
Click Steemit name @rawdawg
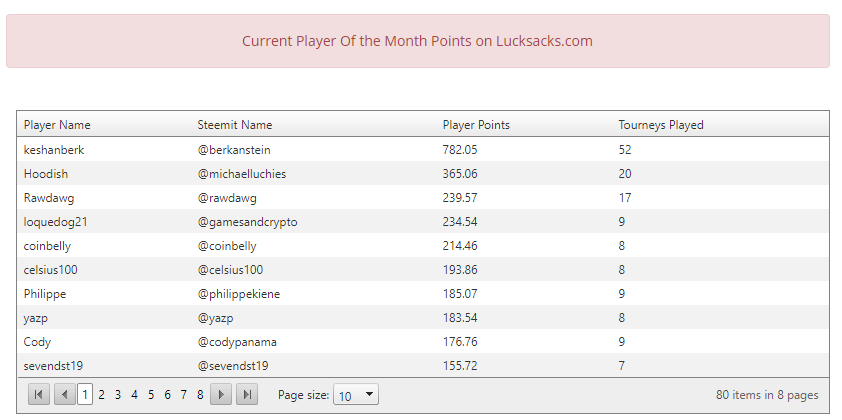tap(227, 198)
